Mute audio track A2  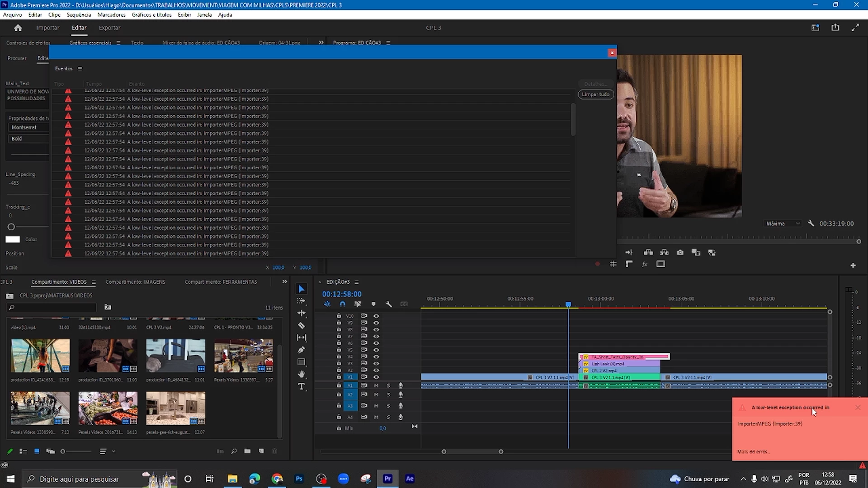point(376,394)
